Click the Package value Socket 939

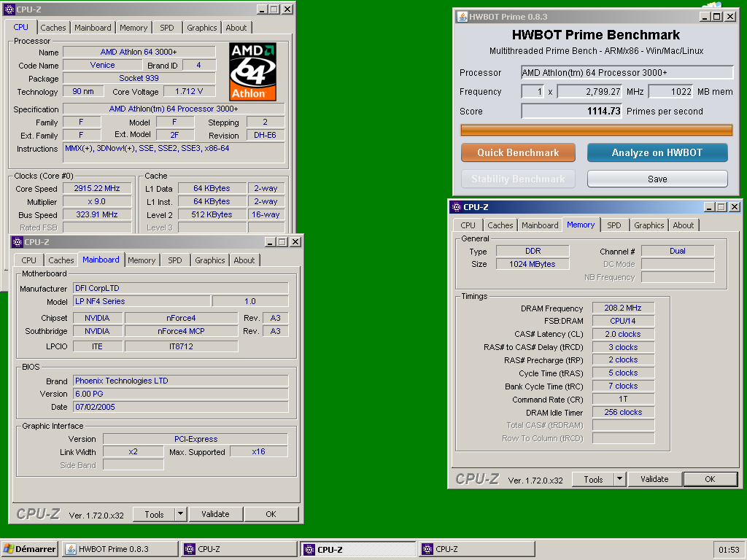click(139, 78)
